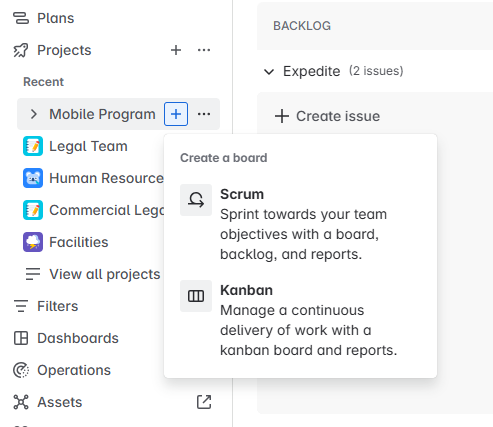Click the Scrum sprint icon
Image resolution: width=493 pixels, height=427 pixels.
196,200
